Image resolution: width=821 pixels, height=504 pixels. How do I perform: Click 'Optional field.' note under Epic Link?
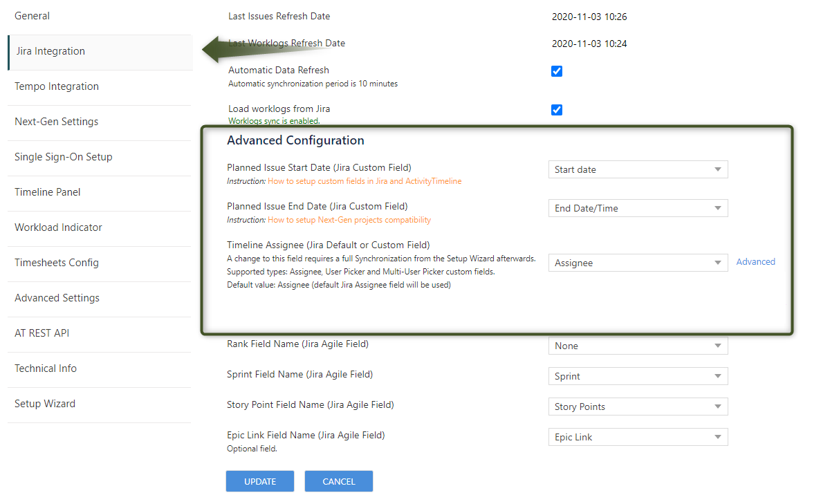pyautogui.click(x=252, y=449)
